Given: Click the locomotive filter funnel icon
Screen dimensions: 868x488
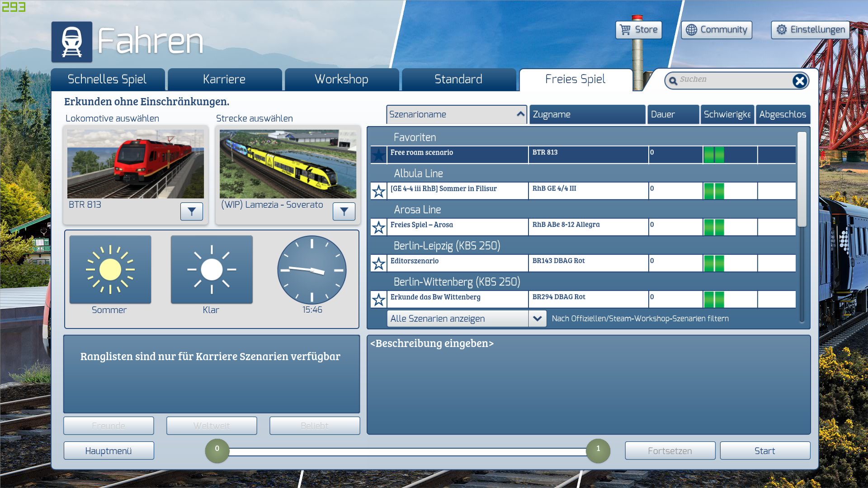Looking at the screenshot, I should (x=192, y=211).
